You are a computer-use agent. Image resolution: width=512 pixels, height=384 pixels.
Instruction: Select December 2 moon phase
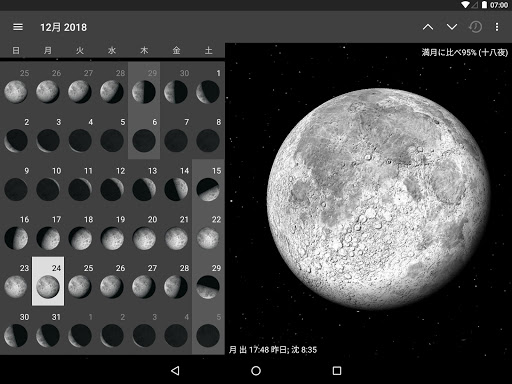pyautogui.click(x=16, y=135)
